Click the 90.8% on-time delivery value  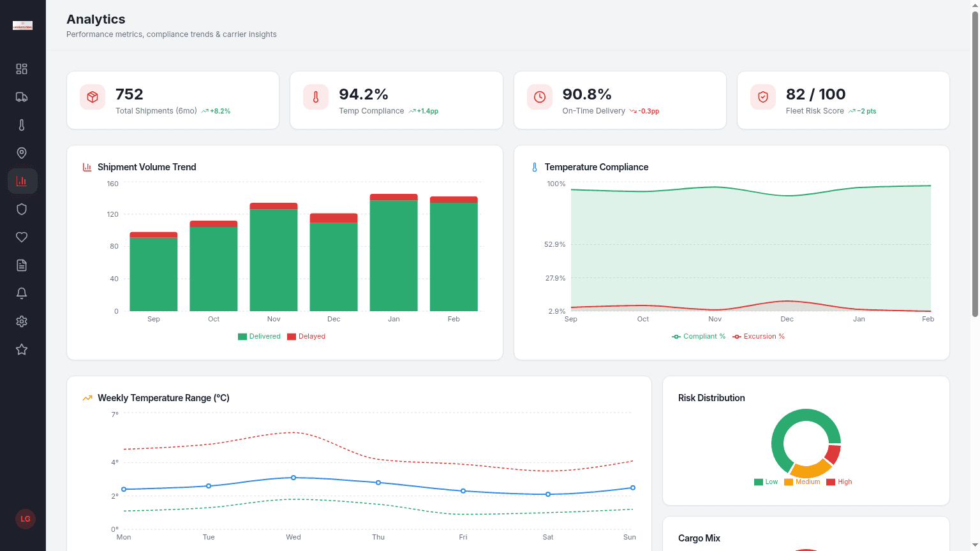[x=587, y=94]
